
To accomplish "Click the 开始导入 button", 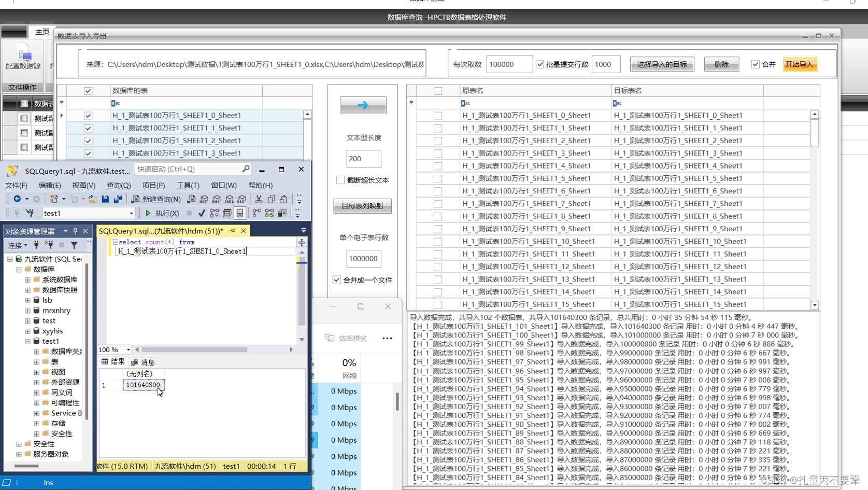I will point(800,64).
